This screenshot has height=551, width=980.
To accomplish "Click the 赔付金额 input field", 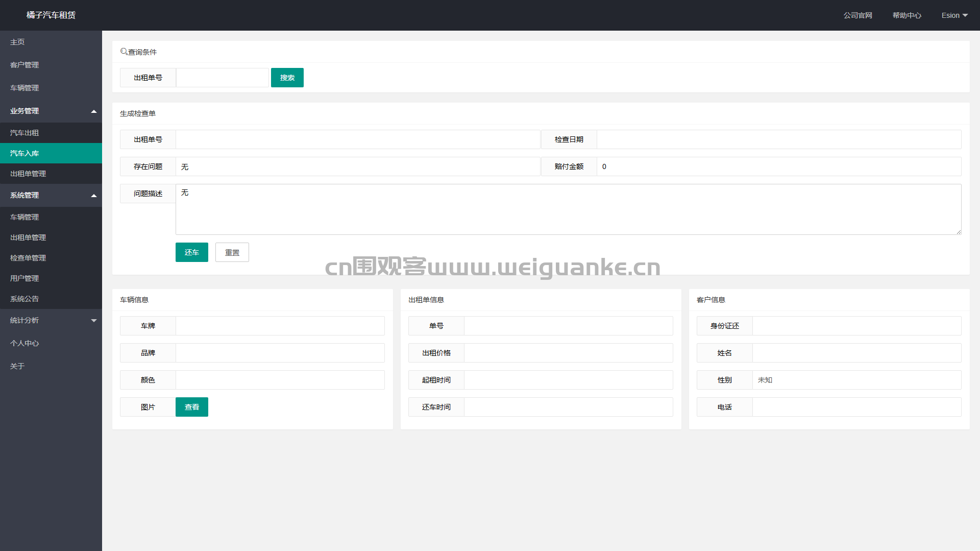I will (779, 166).
